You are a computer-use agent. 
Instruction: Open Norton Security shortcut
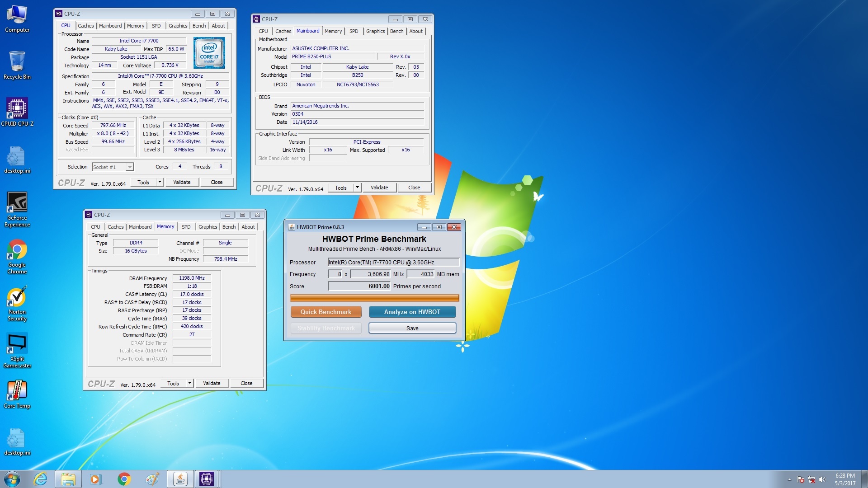pos(17,304)
